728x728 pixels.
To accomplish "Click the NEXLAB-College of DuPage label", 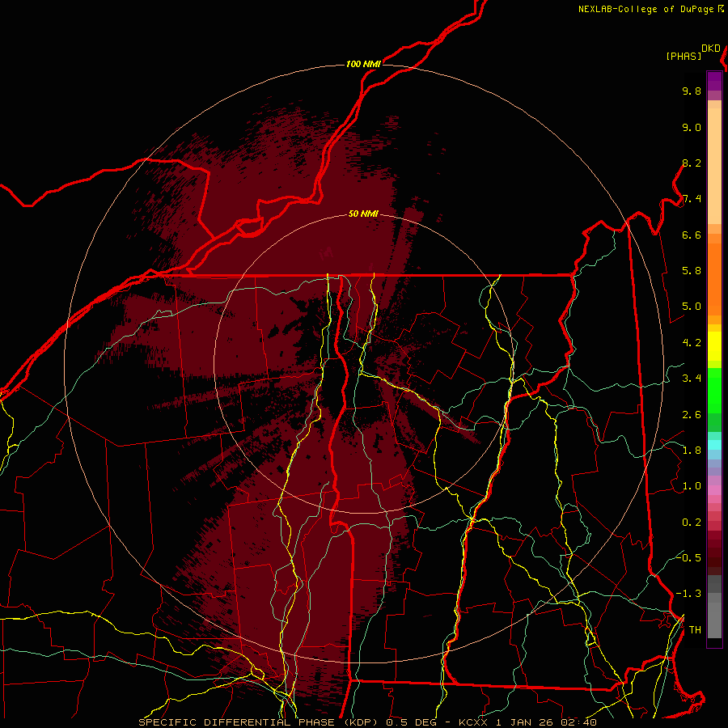I will pyautogui.click(x=646, y=9).
